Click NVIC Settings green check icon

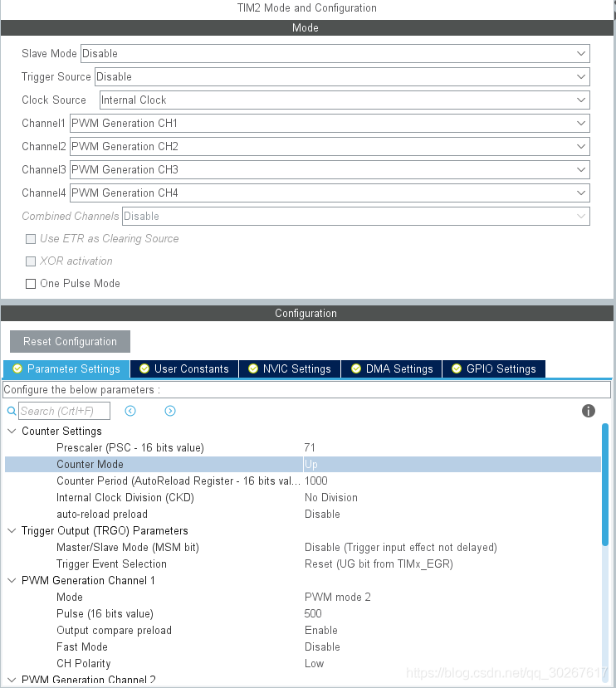(x=253, y=368)
